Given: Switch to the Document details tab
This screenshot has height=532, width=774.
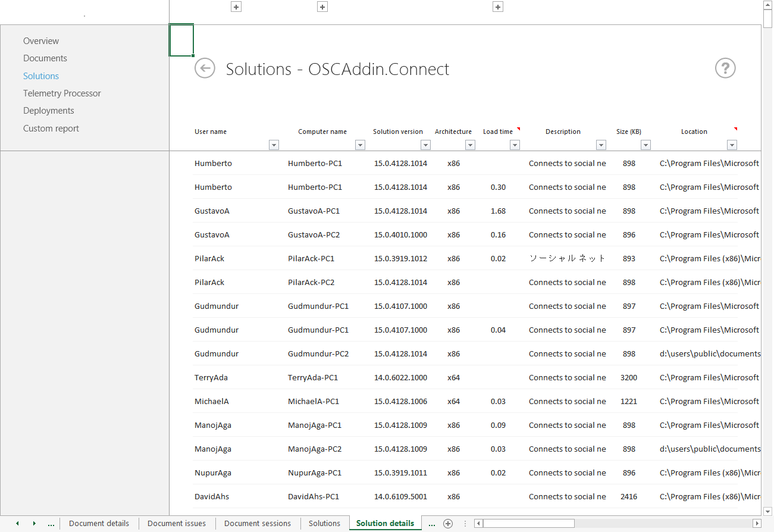Looking at the screenshot, I should (99, 523).
